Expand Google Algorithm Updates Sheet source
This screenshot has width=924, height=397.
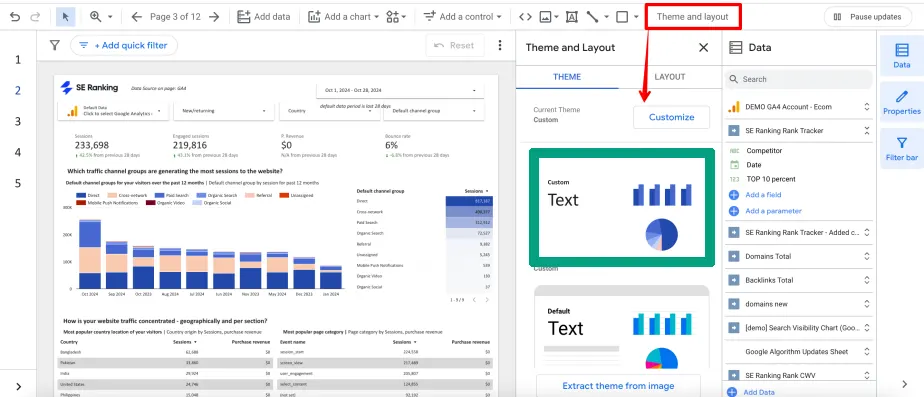(866, 352)
